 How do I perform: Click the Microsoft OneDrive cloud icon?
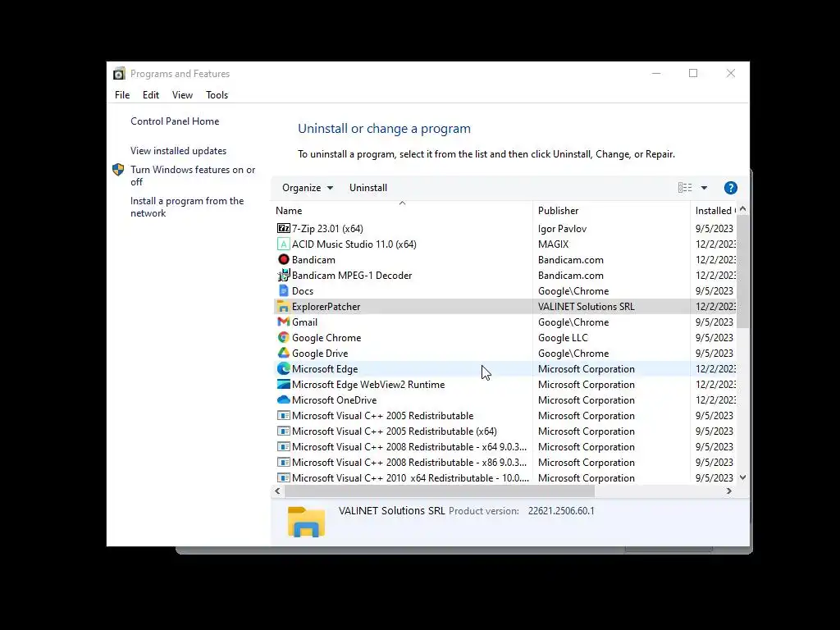[x=283, y=399]
